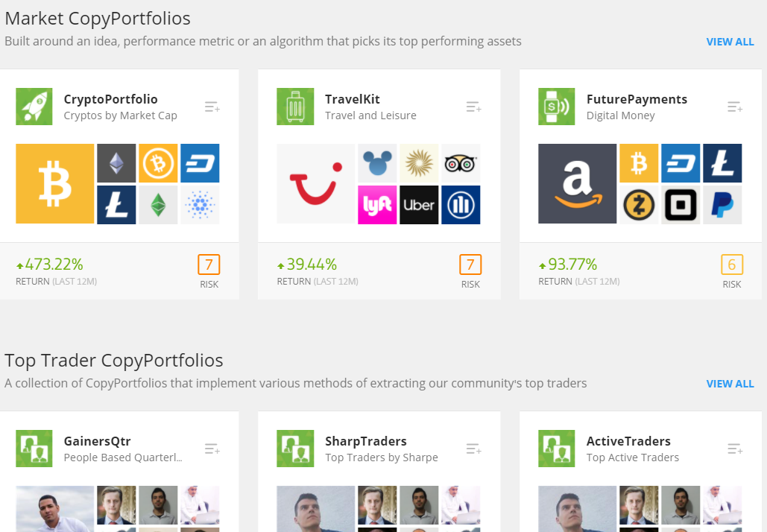Click the large Bitcoin logo tile
This screenshot has height=532, width=767.
coord(55,184)
